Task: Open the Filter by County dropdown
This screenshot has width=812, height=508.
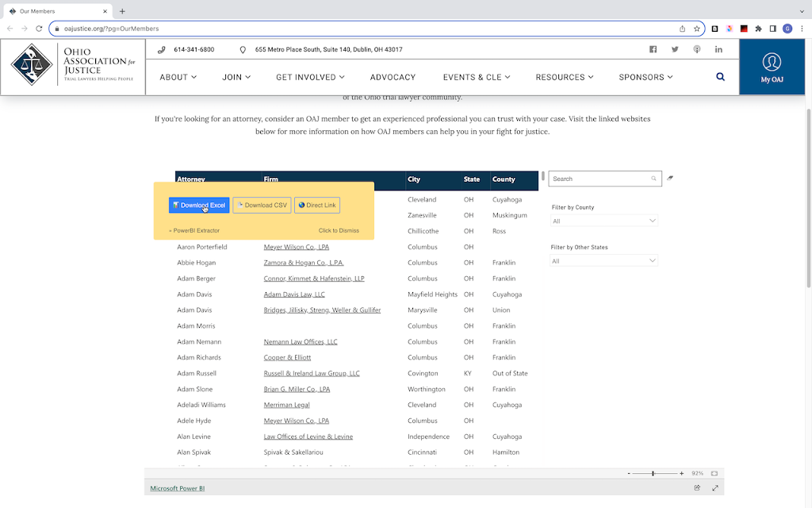Action: (x=603, y=221)
